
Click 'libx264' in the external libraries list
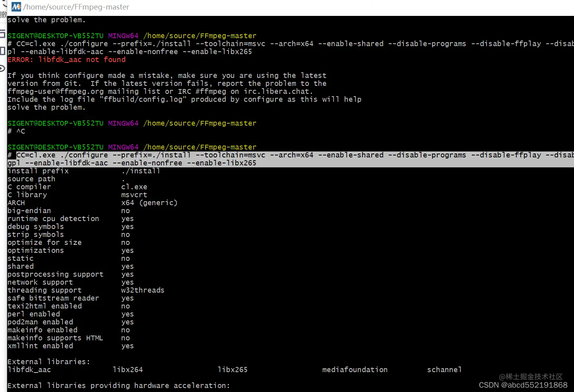(x=128, y=370)
